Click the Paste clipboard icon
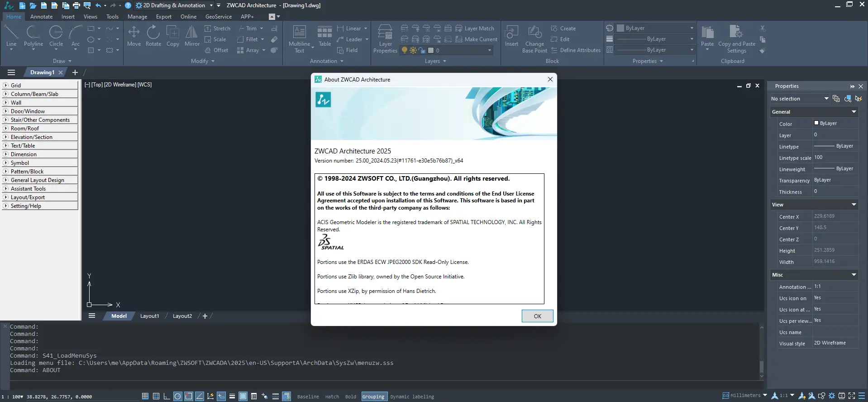 (x=707, y=36)
